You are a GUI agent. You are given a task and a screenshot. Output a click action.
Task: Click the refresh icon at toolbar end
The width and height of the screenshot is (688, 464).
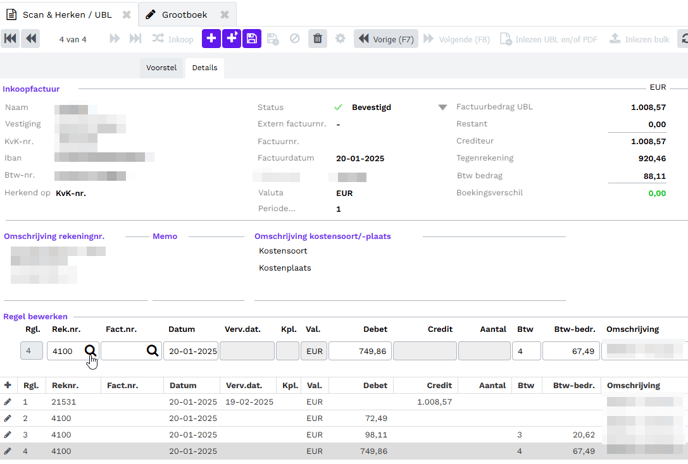tap(684, 39)
